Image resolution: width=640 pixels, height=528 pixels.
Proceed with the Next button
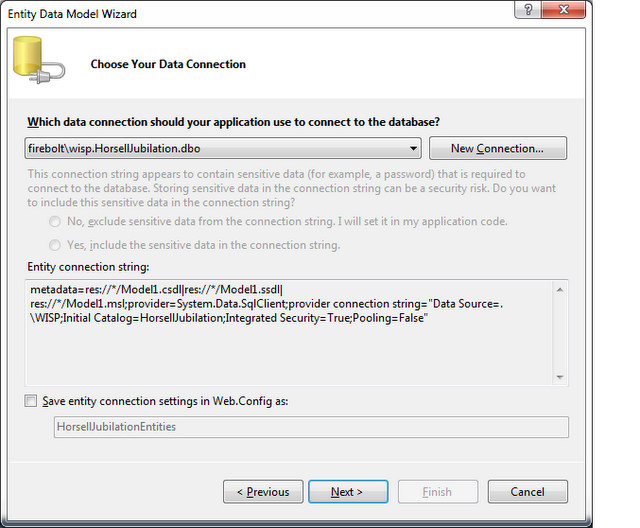tap(348, 492)
